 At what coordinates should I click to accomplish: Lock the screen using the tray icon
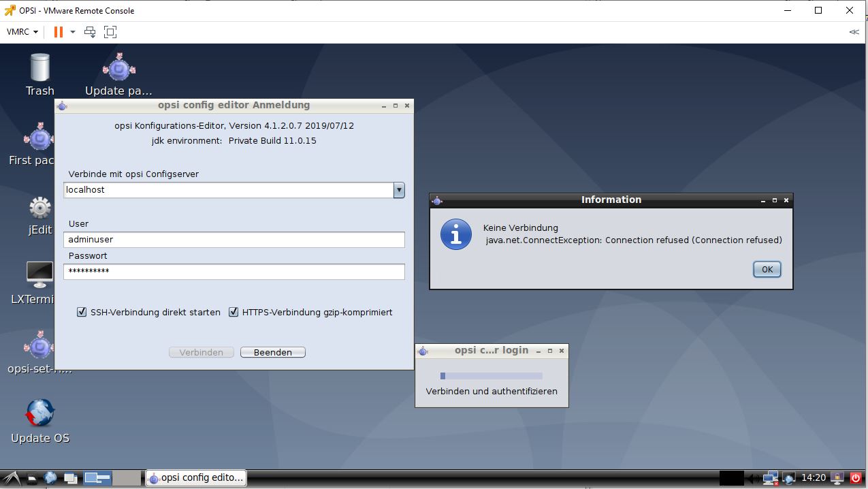click(838, 478)
